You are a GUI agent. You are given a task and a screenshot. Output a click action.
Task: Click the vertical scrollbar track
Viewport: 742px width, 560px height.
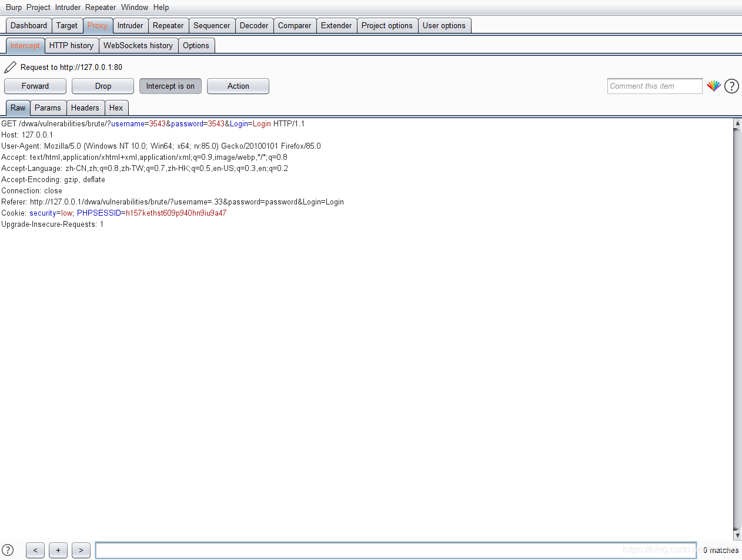(737, 329)
